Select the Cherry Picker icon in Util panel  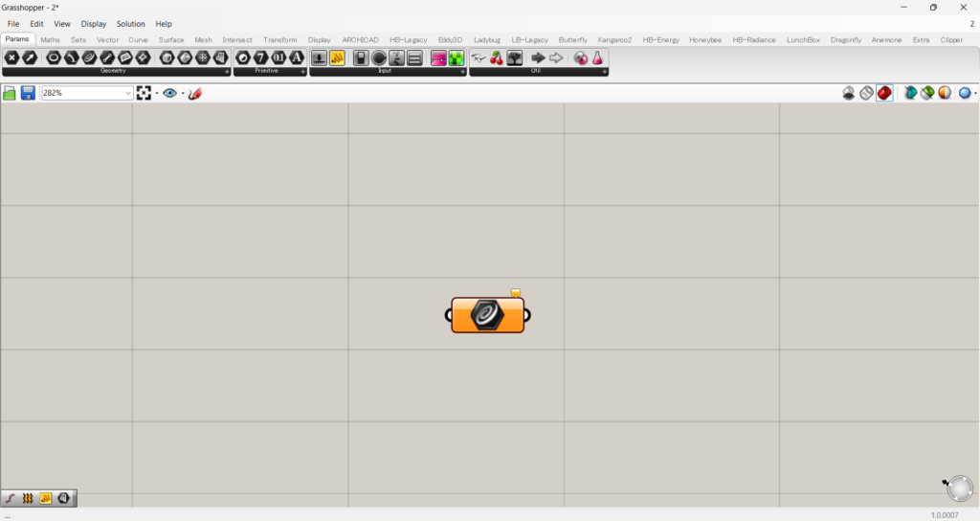click(496, 58)
